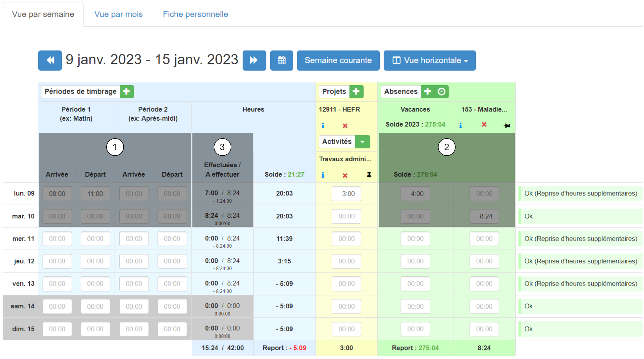Click the clock icon next to Absences
This screenshot has height=359, width=644.
tap(441, 92)
